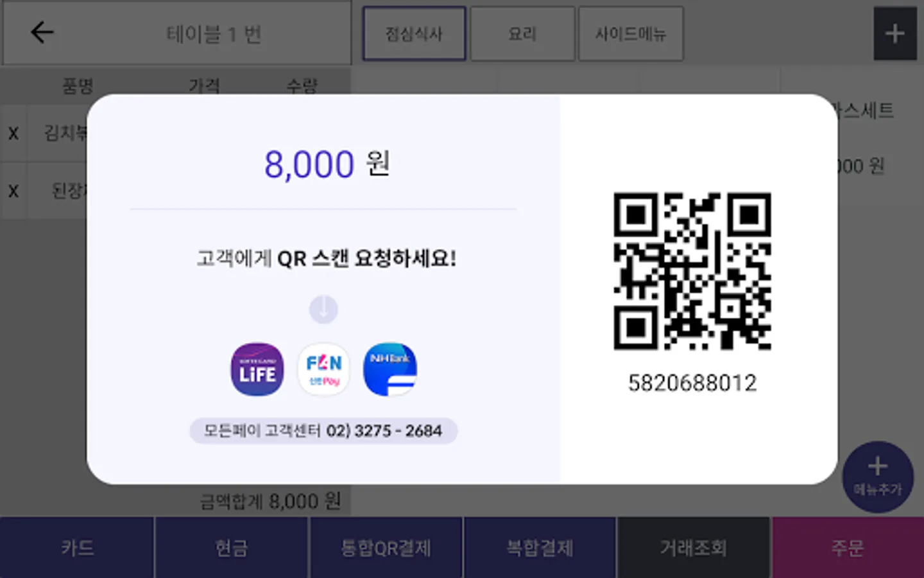Tap the 테이블 1 번 title
This screenshot has width=924, height=578.
213,33
